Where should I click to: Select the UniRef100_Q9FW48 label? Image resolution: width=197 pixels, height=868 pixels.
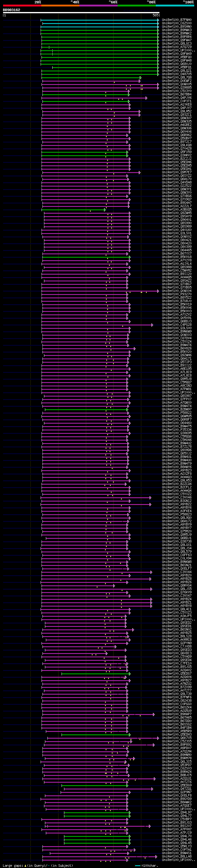(177, 61)
